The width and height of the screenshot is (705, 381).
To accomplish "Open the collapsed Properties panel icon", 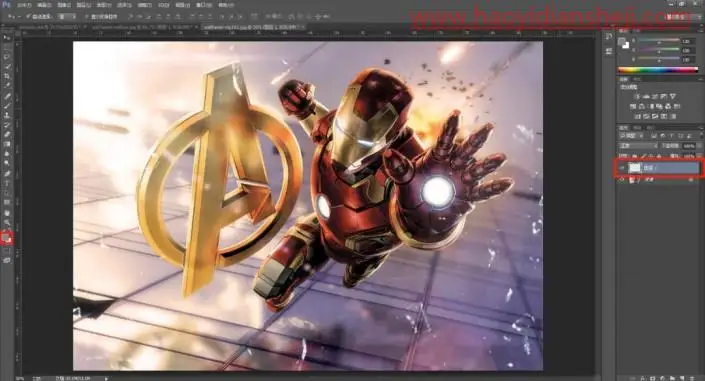I will [609, 50].
